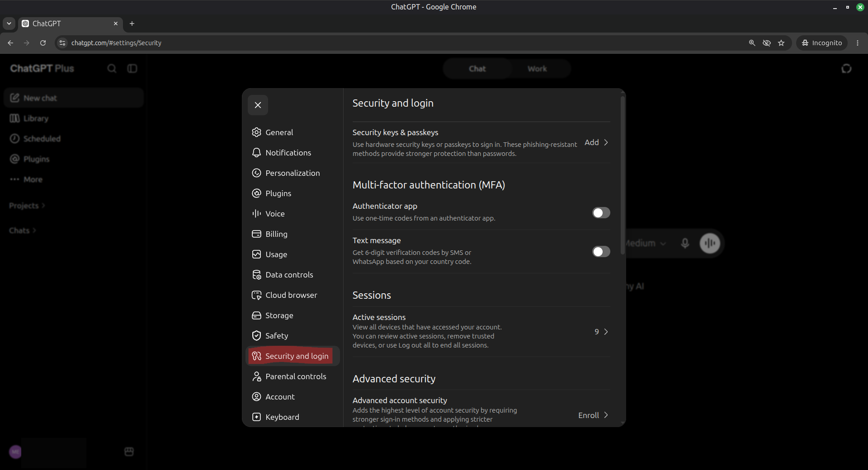Click the Parental controls person icon

pyautogui.click(x=256, y=376)
